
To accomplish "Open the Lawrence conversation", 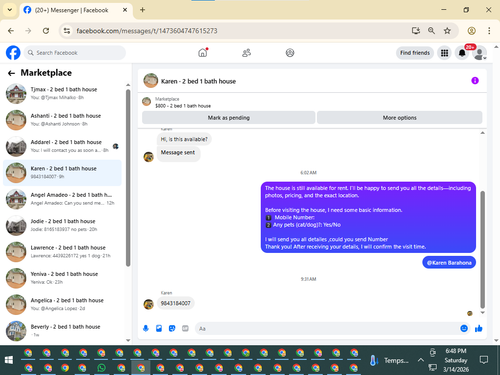I will [x=63, y=252].
